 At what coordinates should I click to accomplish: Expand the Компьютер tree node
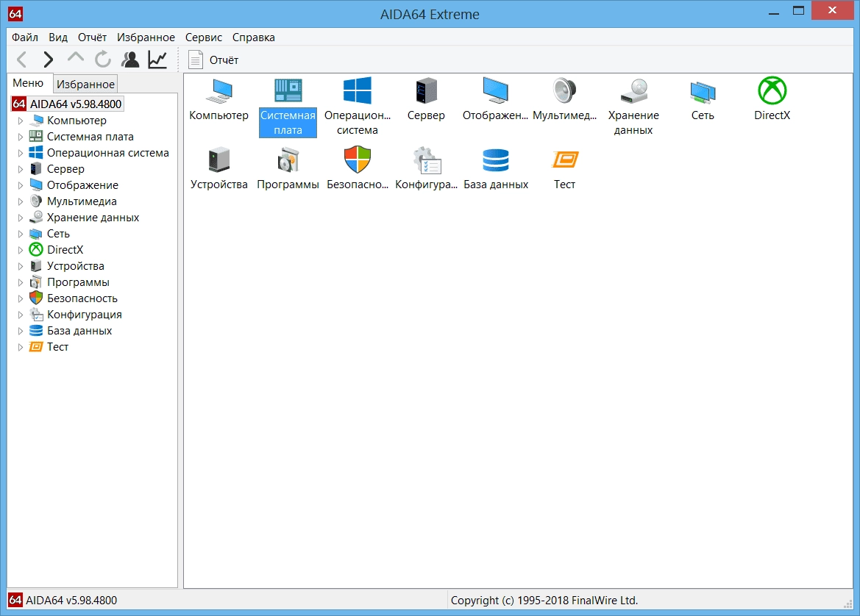pos(21,121)
